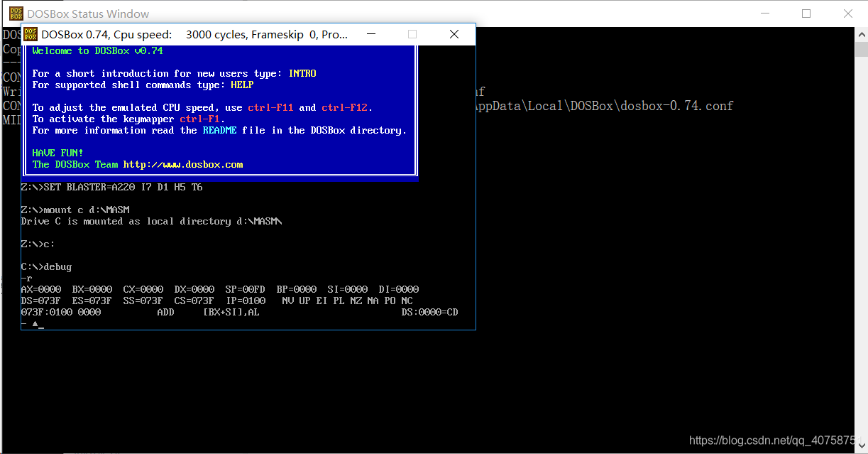Click the debug prompt cursor line

(33, 324)
